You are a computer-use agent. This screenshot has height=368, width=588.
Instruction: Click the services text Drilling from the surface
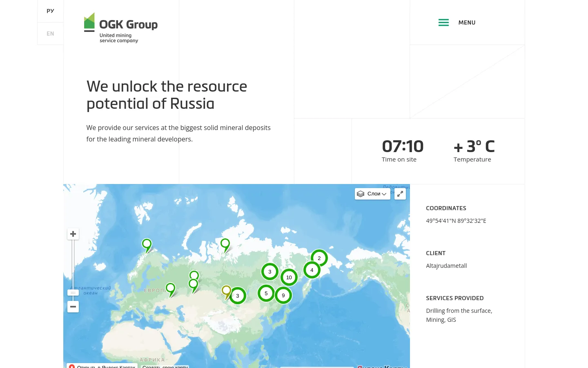(x=459, y=311)
